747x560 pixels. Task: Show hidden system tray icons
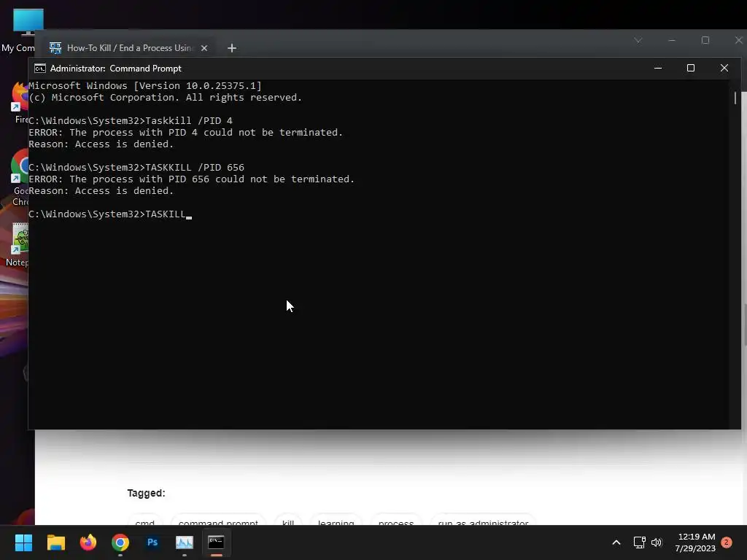pyautogui.click(x=616, y=542)
